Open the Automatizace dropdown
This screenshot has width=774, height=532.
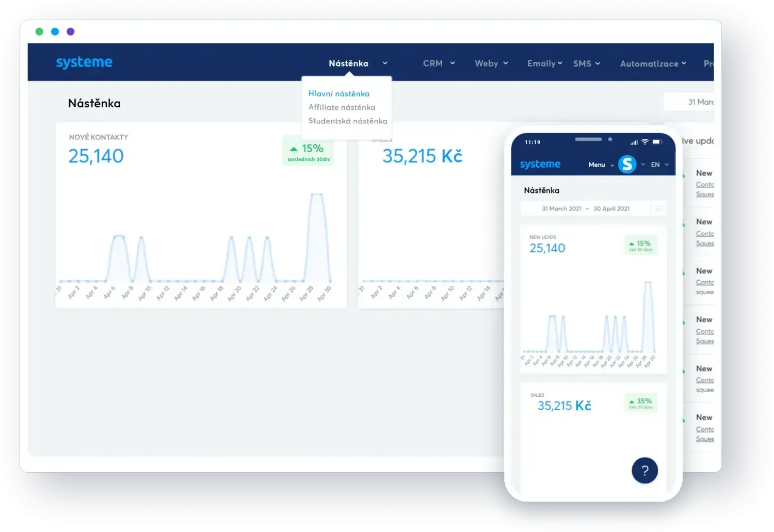pyautogui.click(x=653, y=63)
